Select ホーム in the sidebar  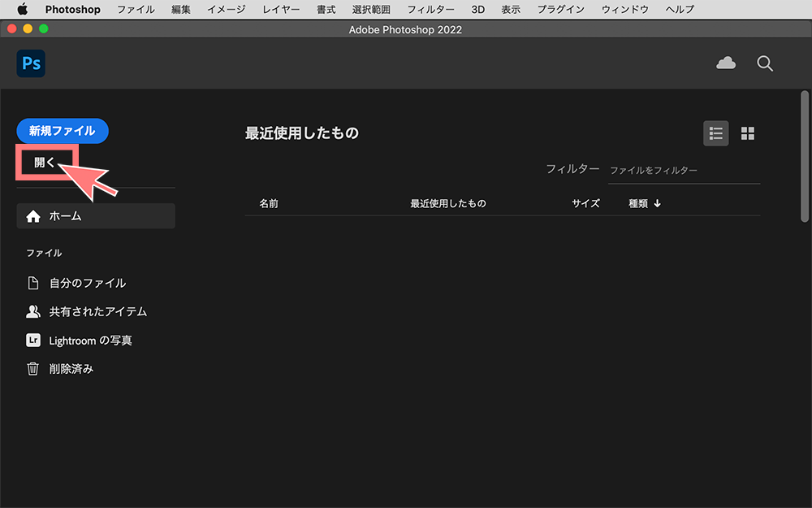pos(96,215)
